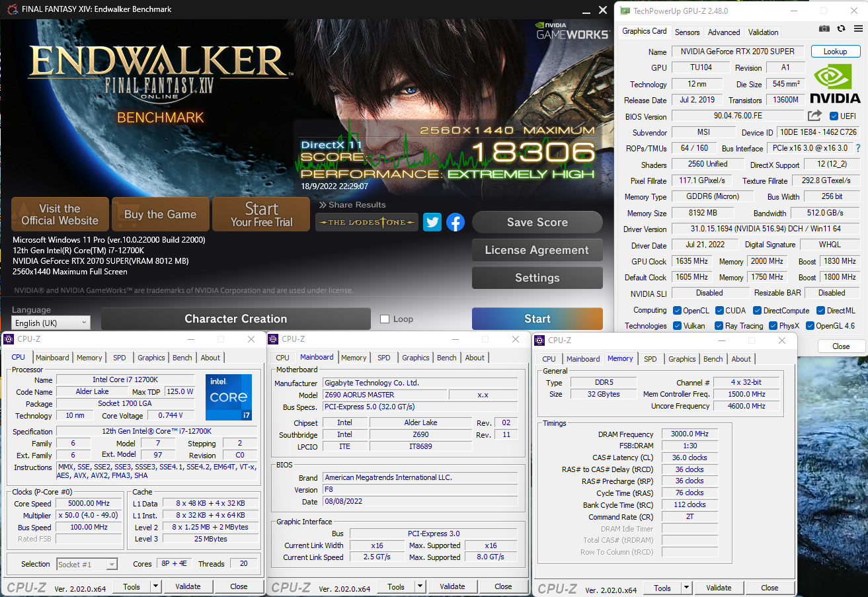Toggle Vulkan checkbox

677,326
